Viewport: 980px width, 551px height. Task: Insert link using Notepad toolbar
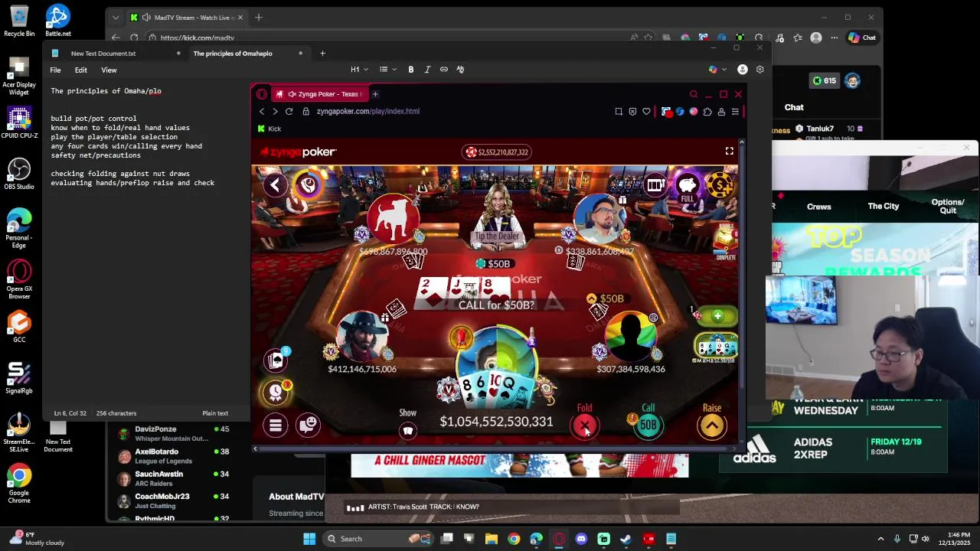444,70
